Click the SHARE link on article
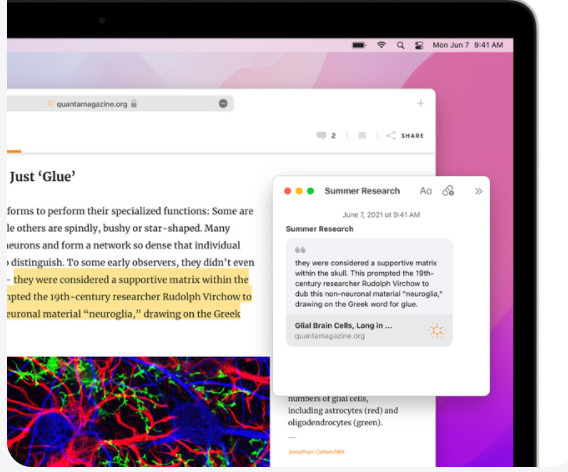 click(x=412, y=136)
